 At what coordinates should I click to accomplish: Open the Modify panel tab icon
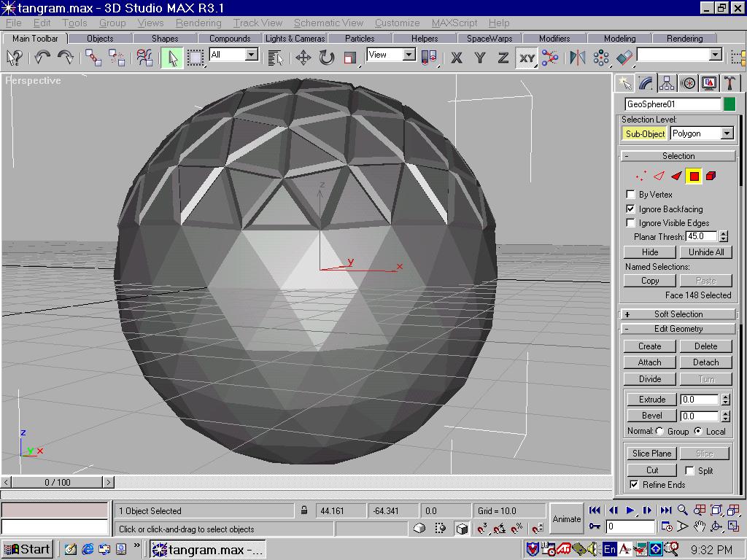click(645, 83)
